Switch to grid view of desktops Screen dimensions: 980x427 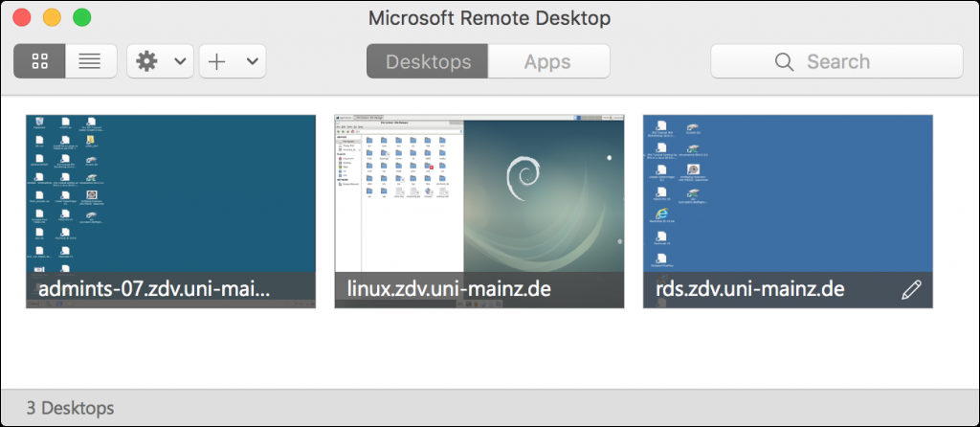39,61
